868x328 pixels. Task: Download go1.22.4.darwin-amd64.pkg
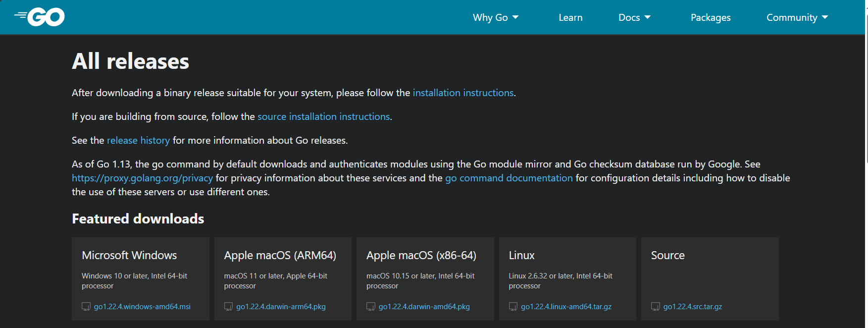424,307
